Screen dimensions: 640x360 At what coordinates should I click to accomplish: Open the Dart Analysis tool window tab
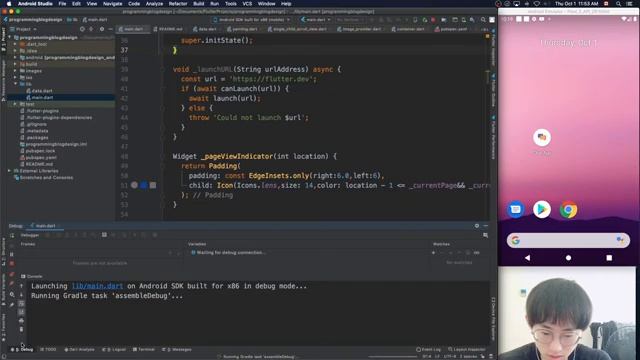click(79, 349)
